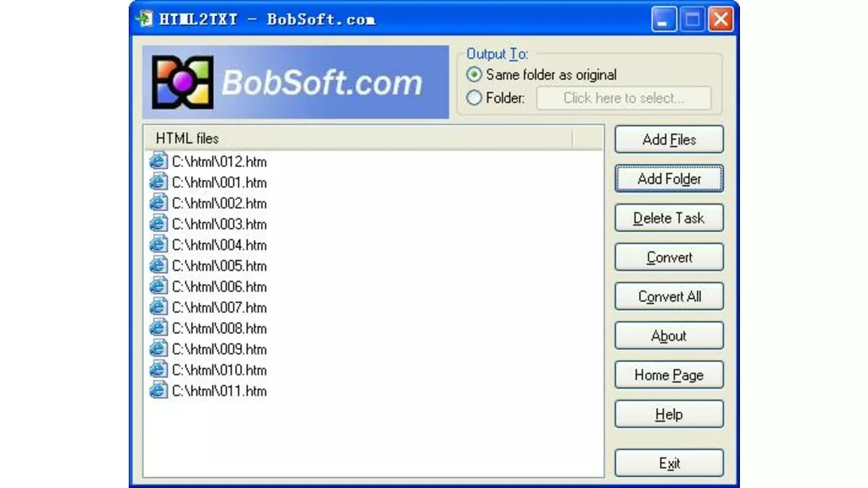This screenshot has width=868, height=488.
Task: Click the file icon beside C:\html\001.htm
Action: [158, 182]
